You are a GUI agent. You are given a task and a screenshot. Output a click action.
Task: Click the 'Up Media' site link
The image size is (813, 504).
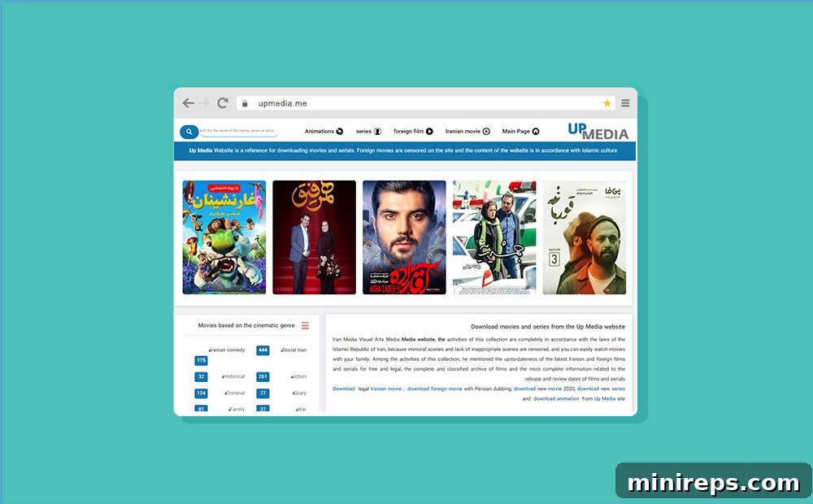coord(605,399)
